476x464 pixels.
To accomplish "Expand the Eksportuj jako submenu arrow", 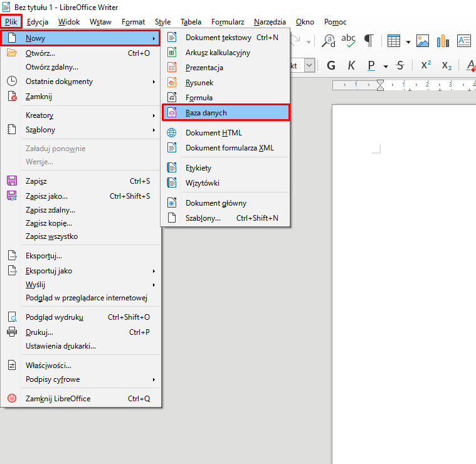I will pos(154,271).
